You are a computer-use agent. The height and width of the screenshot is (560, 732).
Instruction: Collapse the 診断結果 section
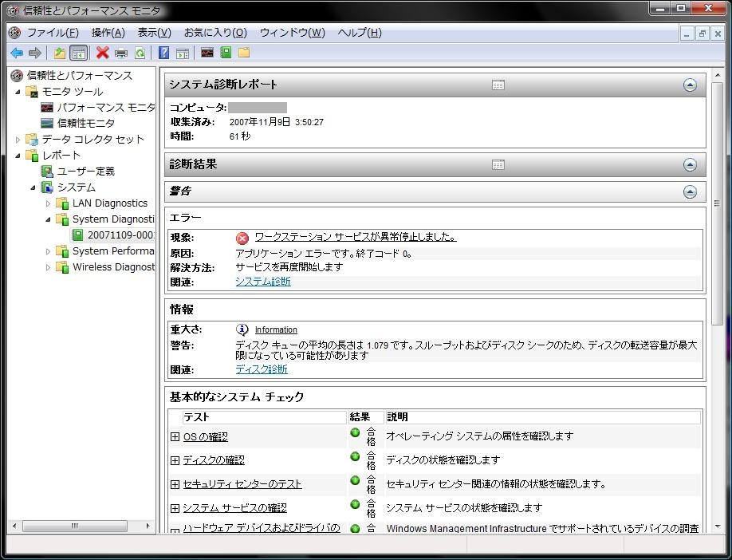click(x=690, y=165)
